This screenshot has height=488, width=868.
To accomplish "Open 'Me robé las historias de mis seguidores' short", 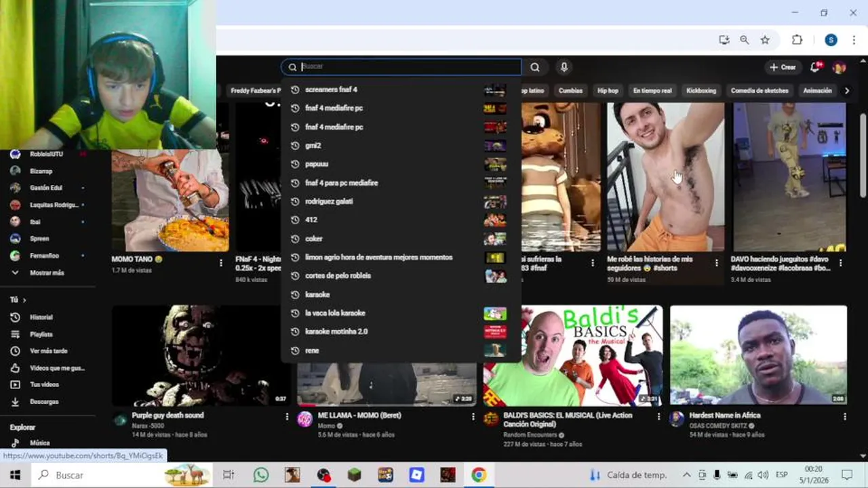I will [x=665, y=177].
